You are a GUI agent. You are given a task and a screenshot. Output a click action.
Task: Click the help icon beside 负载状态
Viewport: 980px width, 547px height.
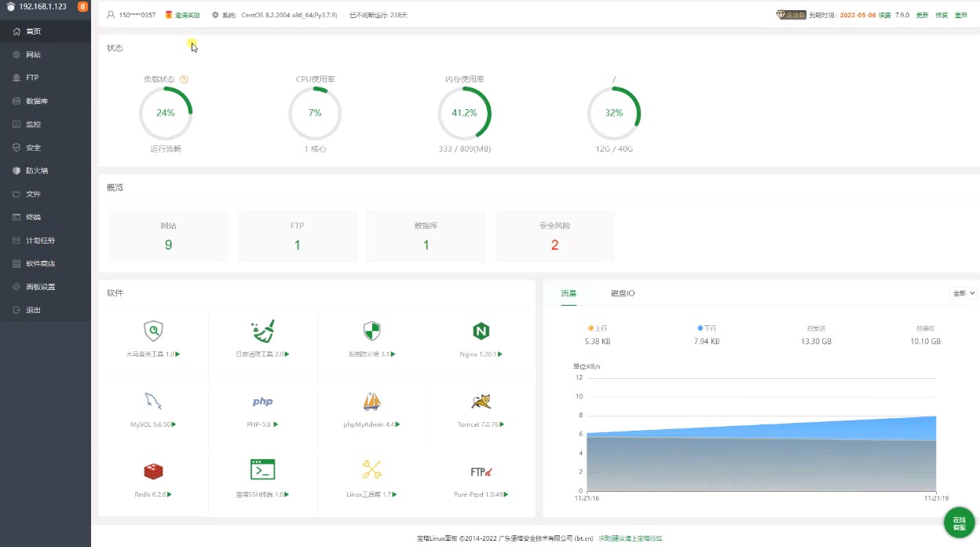pos(185,79)
